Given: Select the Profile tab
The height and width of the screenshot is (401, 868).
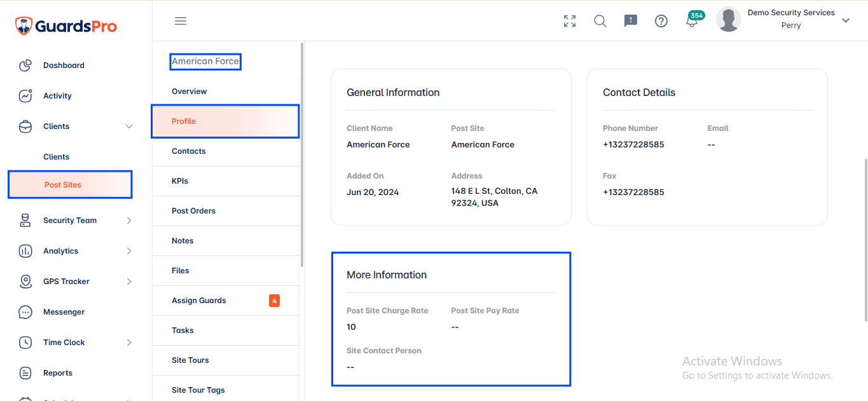Looking at the screenshot, I should click(225, 121).
